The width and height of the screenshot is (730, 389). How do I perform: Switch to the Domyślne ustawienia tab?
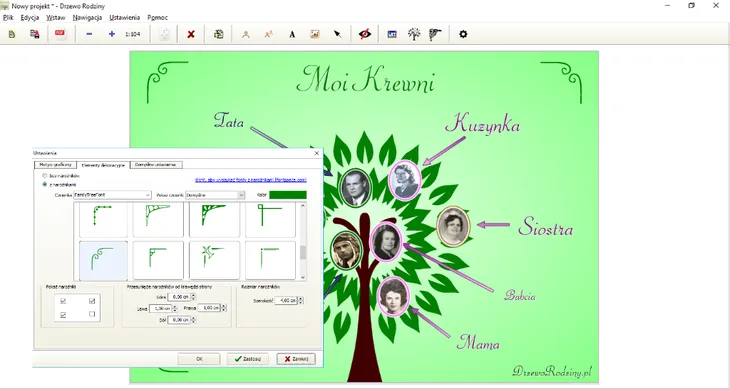(156, 165)
